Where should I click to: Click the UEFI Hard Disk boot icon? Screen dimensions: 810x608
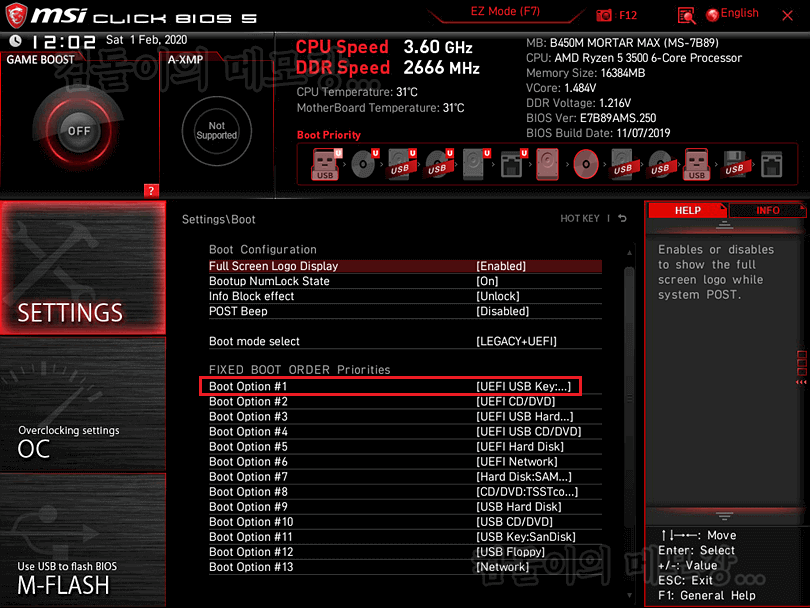click(476, 164)
